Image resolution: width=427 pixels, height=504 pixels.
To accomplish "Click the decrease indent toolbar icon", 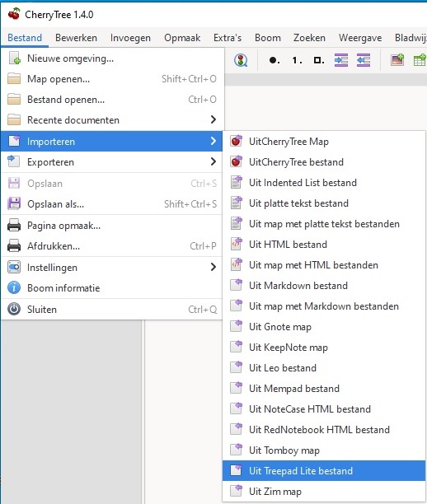I will tap(364, 60).
